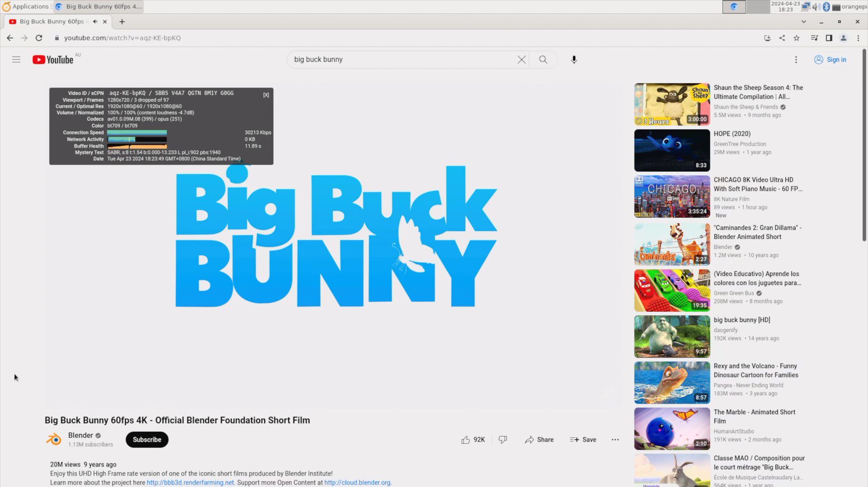Open the HOPE (2020) video thumbnail
868x487 pixels.
coord(672,150)
